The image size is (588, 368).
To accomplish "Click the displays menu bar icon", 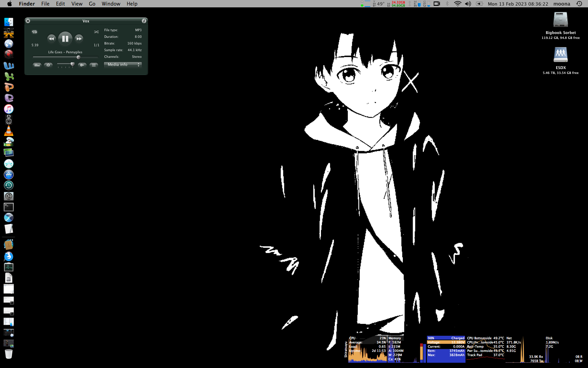I will [437, 4].
